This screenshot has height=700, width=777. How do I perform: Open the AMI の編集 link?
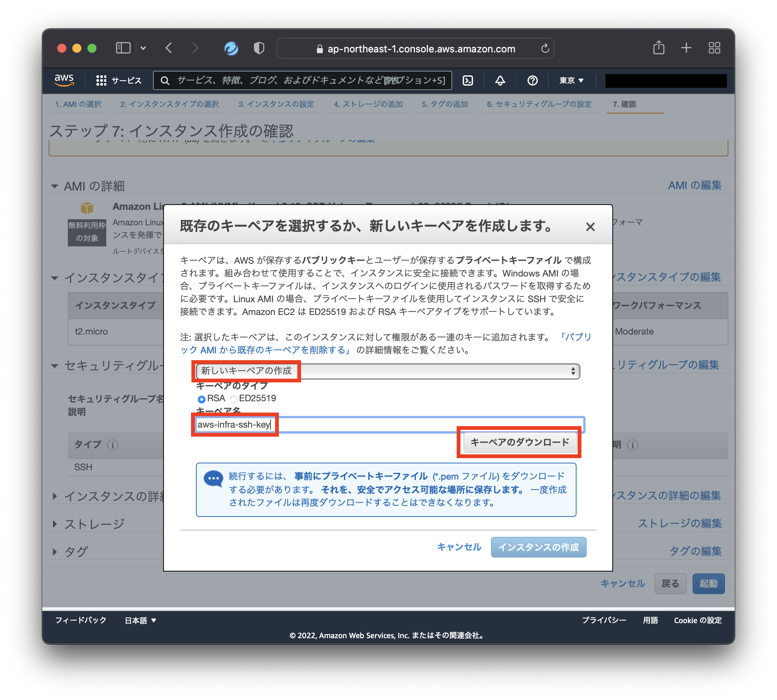tap(695, 185)
